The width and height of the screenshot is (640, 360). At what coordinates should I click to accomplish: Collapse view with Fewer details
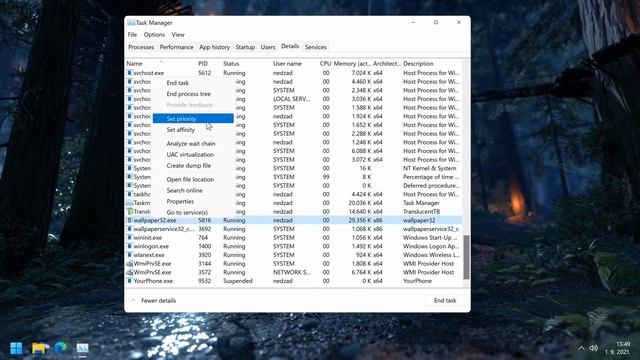click(x=153, y=300)
